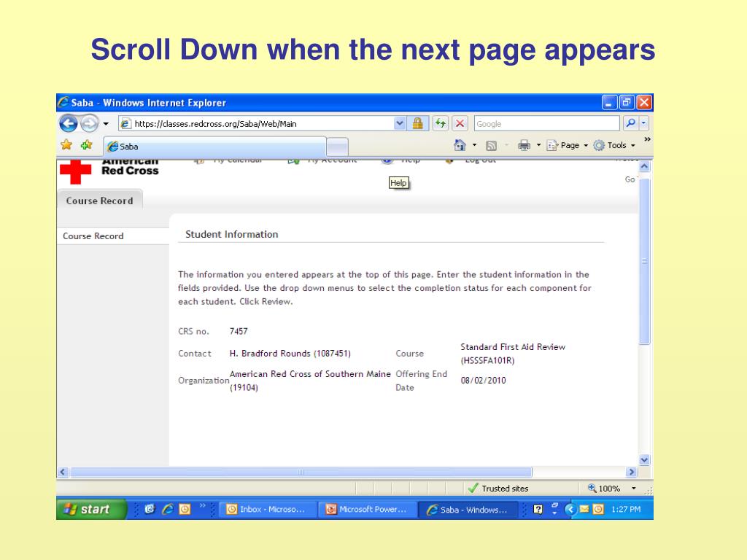Click offering end date 08/02/2010
Viewport: 747px width, 560px height.
click(x=483, y=381)
